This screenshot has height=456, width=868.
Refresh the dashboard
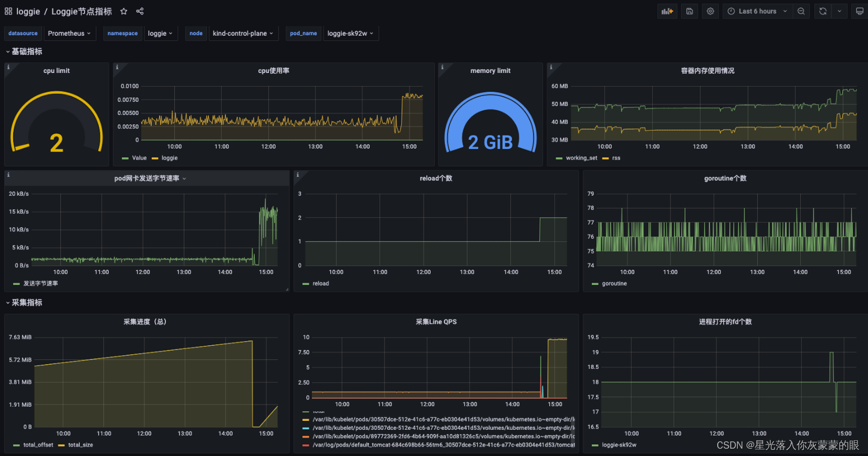823,11
